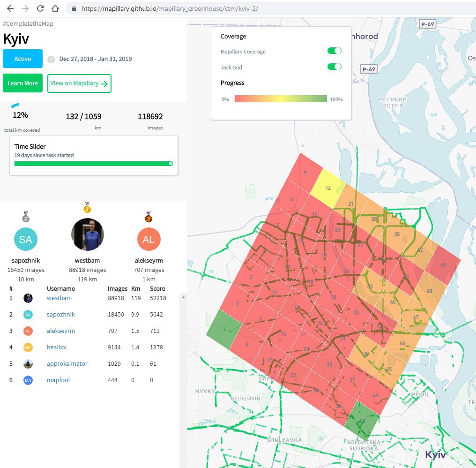Select orange grid tile 48 on the map
The image size is (476, 468).
click(429, 291)
